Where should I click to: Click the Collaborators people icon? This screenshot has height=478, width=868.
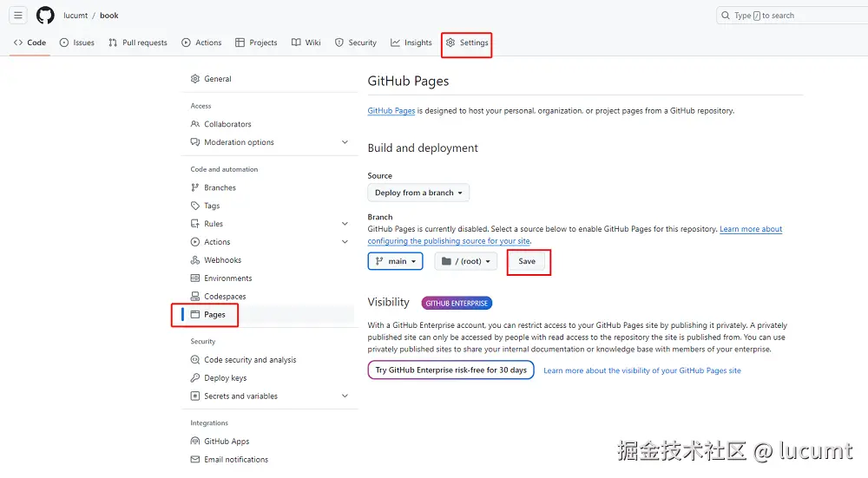coord(194,124)
